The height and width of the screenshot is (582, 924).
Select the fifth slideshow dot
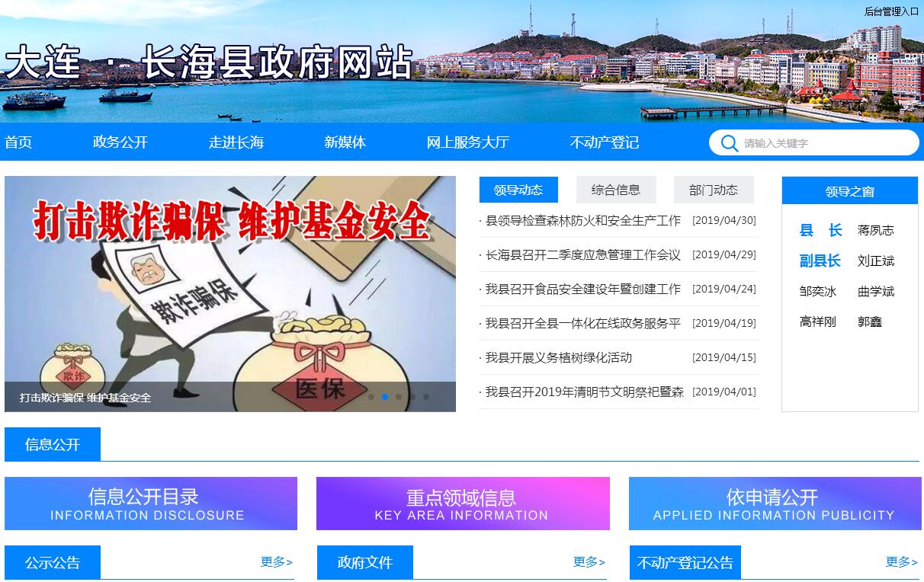pyautogui.click(x=426, y=397)
